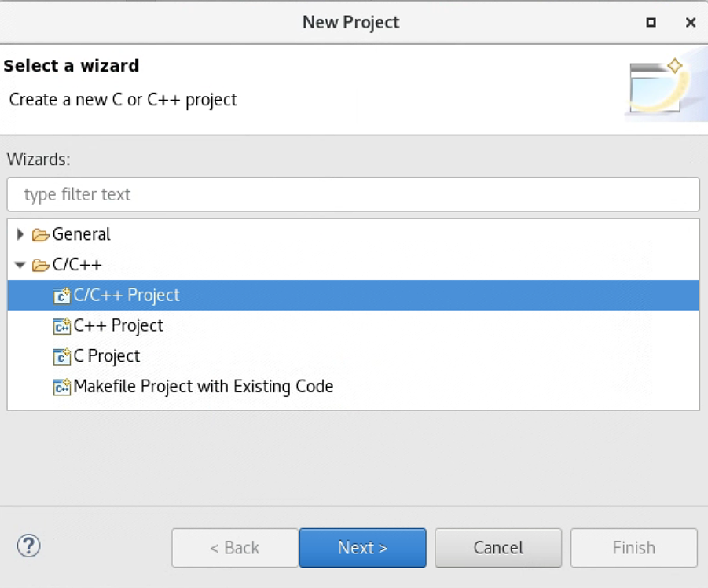Click the C Project wizard icon
Image resolution: width=708 pixels, height=588 pixels.
(62, 356)
